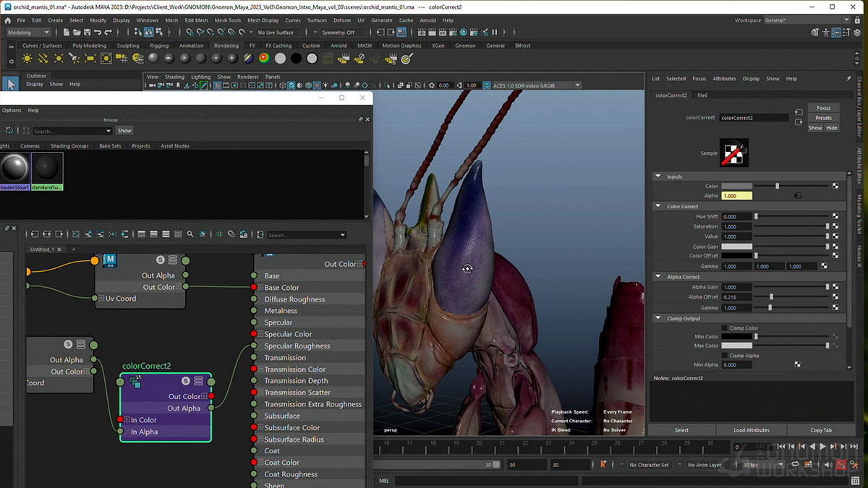Click the New Scene icon in status line
868x488 pixels.
(x=66, y=33)
